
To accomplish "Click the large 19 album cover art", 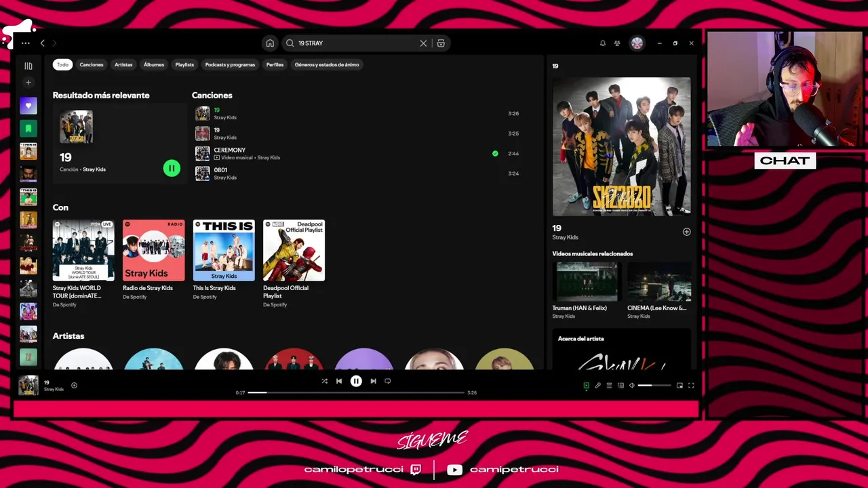I will pyautogui.click(x=622, y=146).
